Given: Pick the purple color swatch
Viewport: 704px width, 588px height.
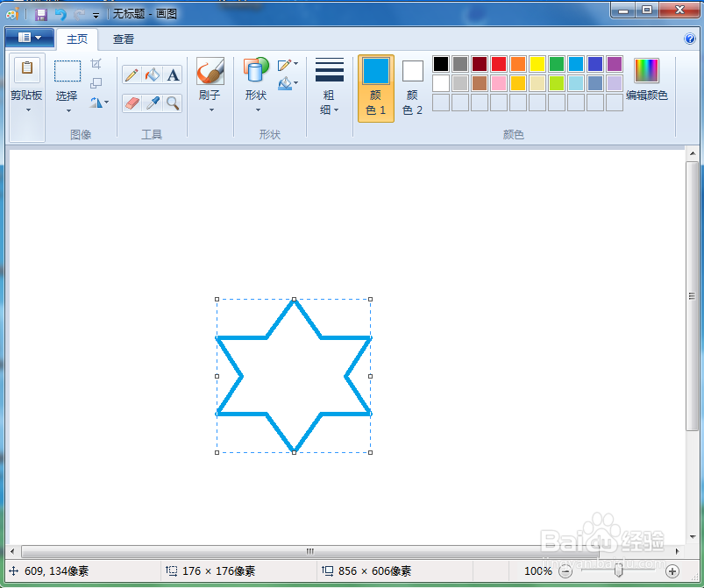Looking at the screenshot, I should [x=615, y=64].
